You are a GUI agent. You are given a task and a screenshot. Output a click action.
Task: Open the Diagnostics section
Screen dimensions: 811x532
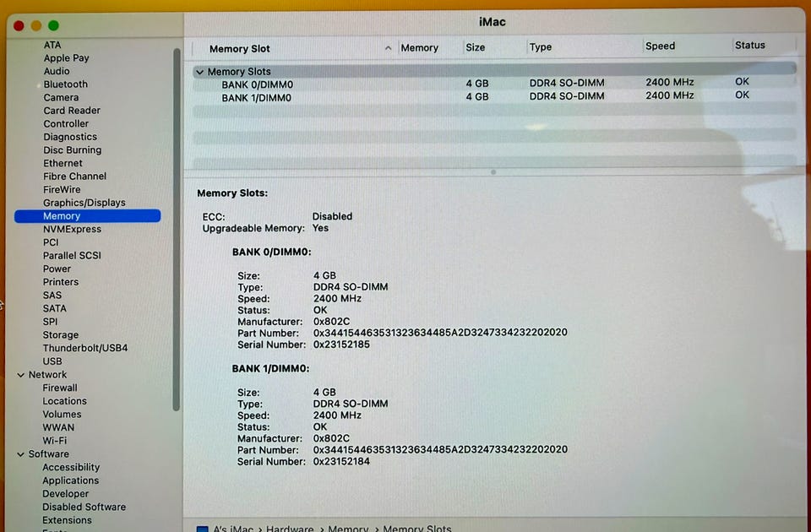coord(70,137)
